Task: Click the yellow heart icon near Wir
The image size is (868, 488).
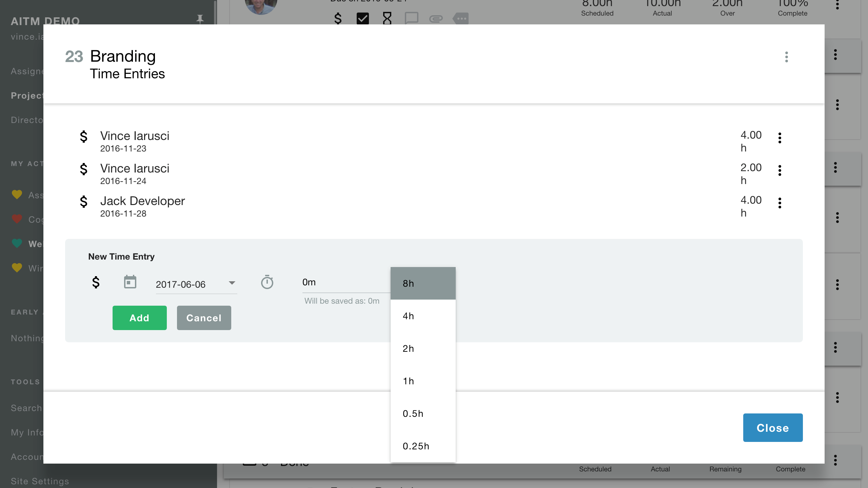Action: pyautogui.click(x=17, y=268)
